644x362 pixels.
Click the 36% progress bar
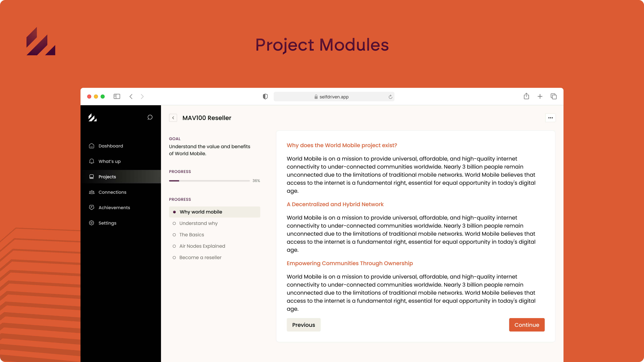(209, 181)
